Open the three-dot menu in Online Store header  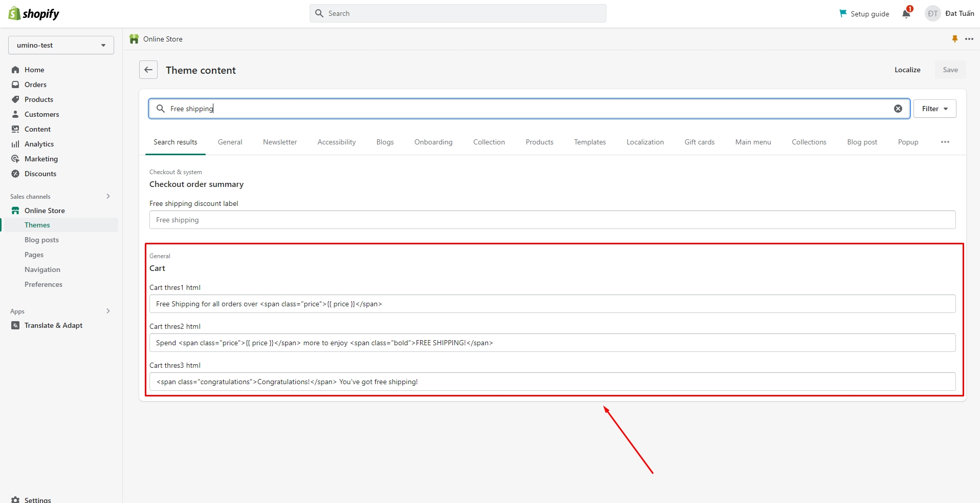coord(969,39)
